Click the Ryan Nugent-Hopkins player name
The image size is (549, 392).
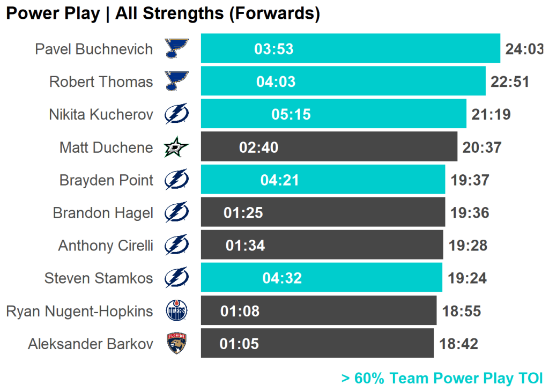(79, 311)
